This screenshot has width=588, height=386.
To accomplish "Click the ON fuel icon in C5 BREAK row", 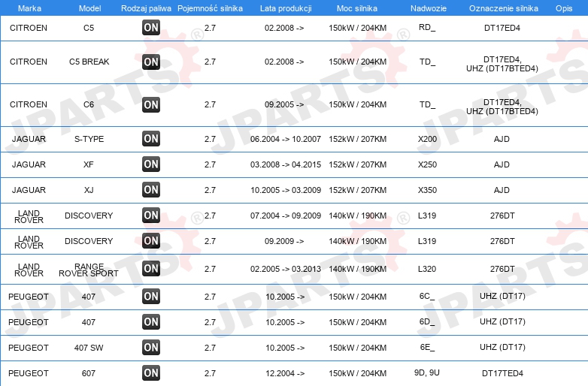I will tap(151, 62).
